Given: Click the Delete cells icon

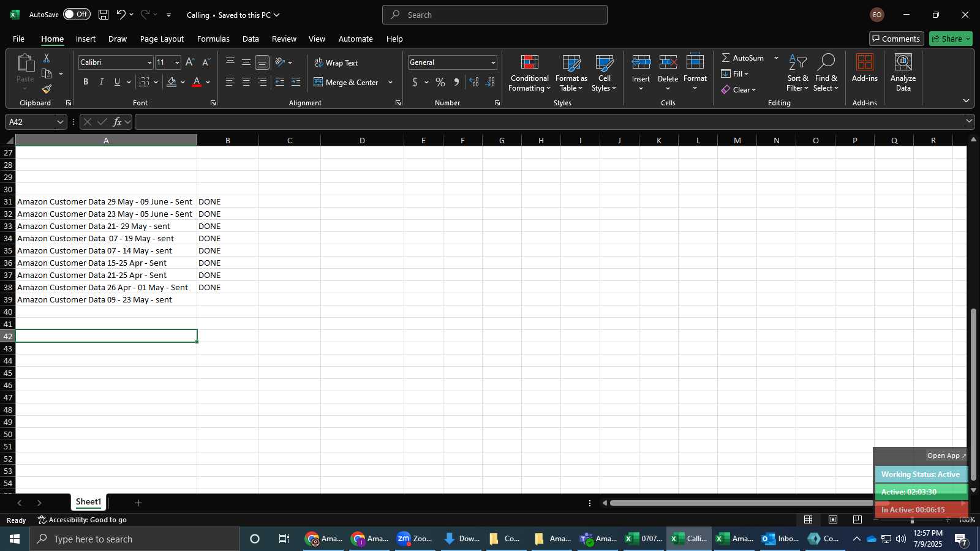Looking at the screenshot, I should [668, 62].
